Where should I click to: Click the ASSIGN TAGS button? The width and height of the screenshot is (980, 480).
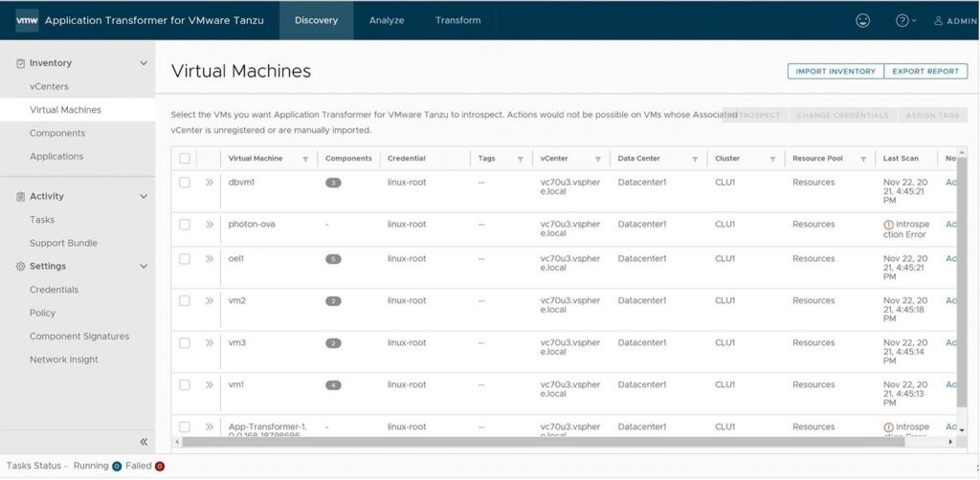coord(932,116)
